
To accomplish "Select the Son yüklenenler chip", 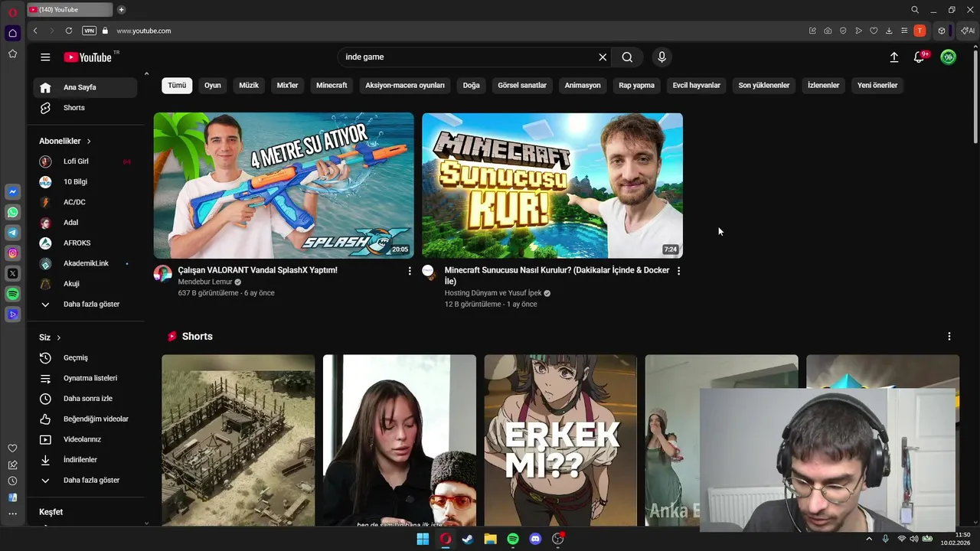I will [764, 86].
